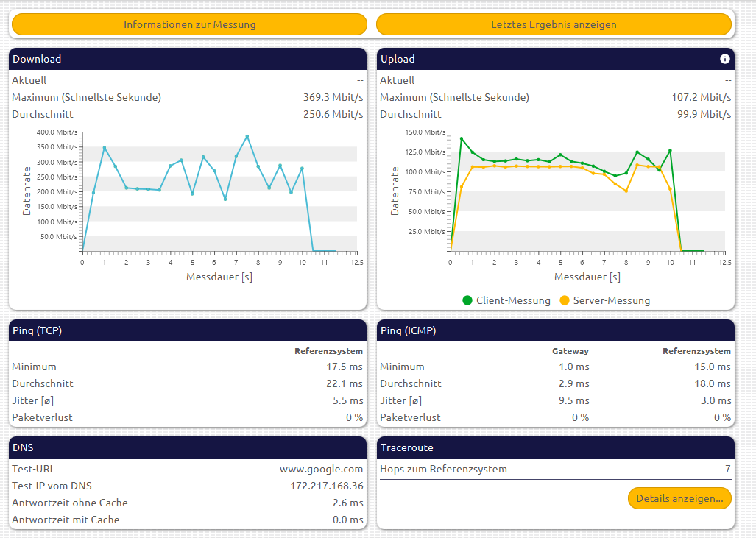Viewport: 756px width, 538px height.
Task: Click the Server-Messung legend label
Action: coord(611,300)
